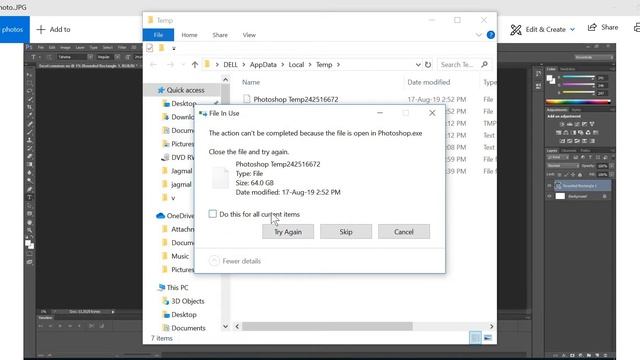The width and height of the screenshot is (640, 360).
Task: Click the Explorer help question mark icon
Action: coord(491,35)
